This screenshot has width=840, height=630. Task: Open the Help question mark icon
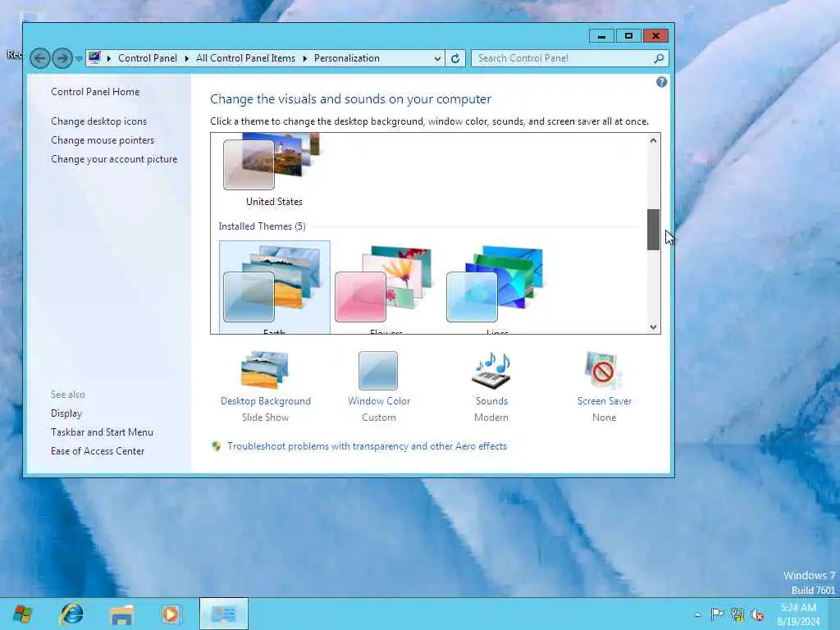[662, 82]
